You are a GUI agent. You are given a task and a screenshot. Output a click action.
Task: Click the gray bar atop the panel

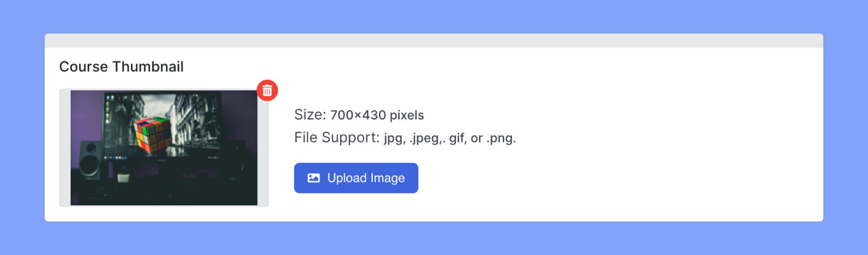(434, 41)
